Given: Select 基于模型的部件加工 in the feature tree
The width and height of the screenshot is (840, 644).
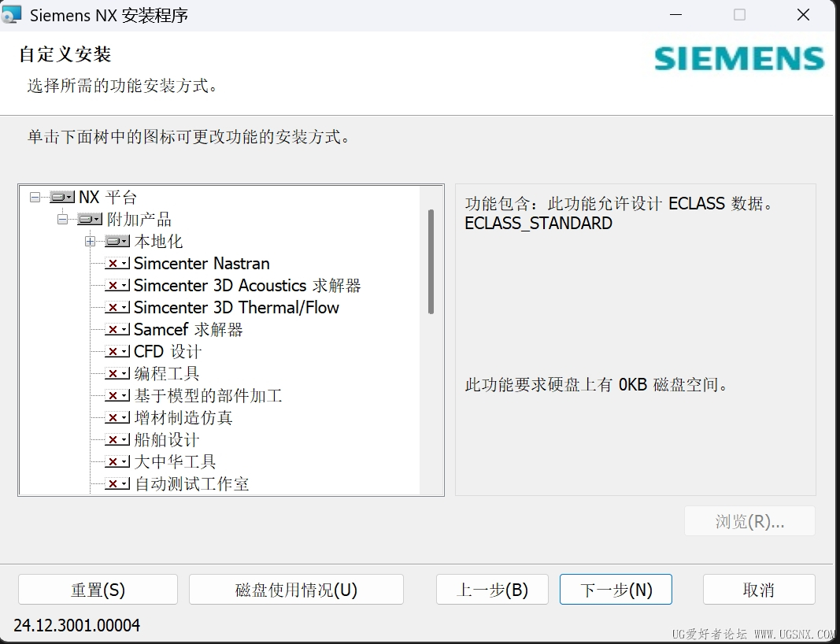Looking at the screenshot, I should pyautogui.click(x=208, y=395).
